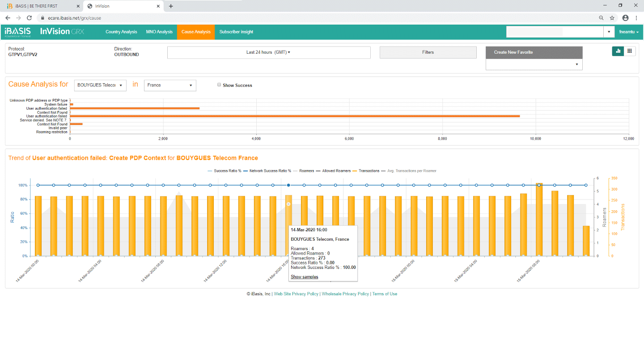Bookmark this page with star icon
This screenshot has width=644, height=349.
[613, 18]
